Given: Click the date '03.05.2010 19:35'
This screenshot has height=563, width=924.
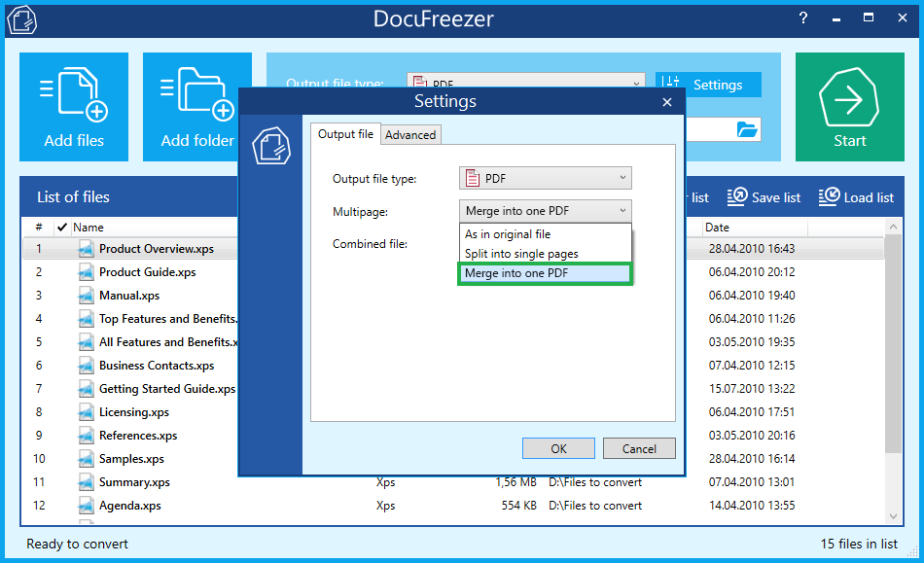Looking at the screenshot, I should click(752, 342).
